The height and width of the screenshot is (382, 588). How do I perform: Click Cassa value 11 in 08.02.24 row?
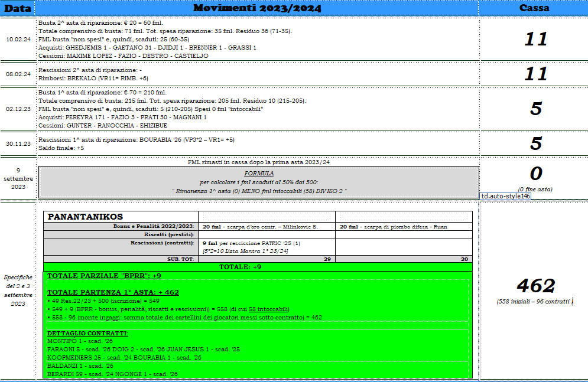[536, 74]
